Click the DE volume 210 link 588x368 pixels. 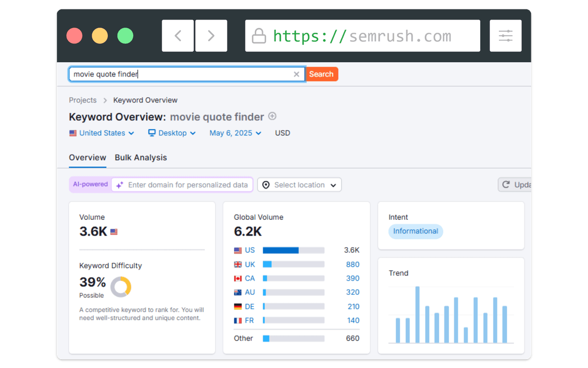click(x=353, y=307)
